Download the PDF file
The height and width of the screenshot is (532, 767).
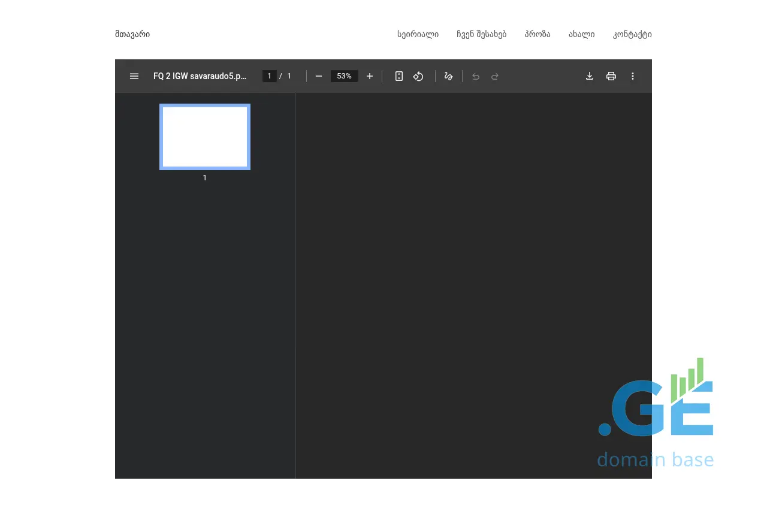click(590, 76)
